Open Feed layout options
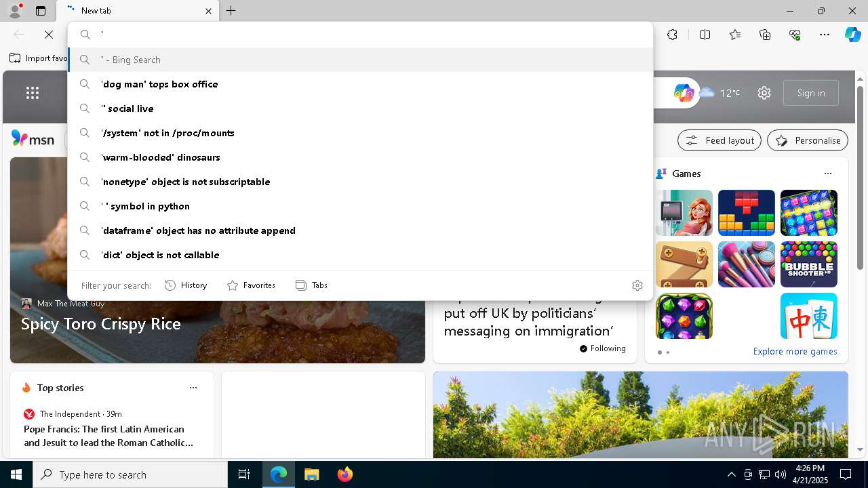 (719, 140)
